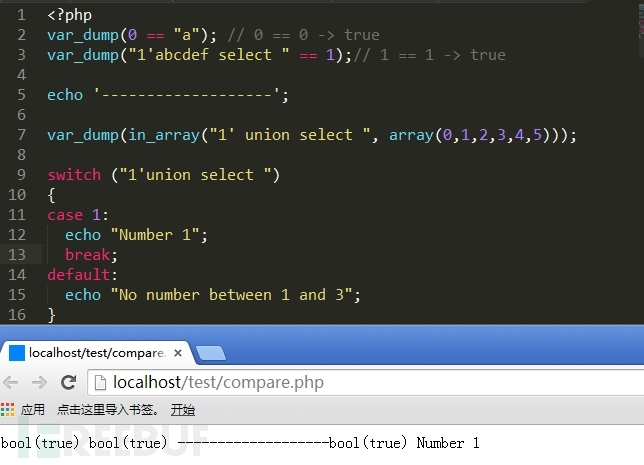Click line number 16 in the gutter
The image size is (644, 465).
(x=17, y=315)
